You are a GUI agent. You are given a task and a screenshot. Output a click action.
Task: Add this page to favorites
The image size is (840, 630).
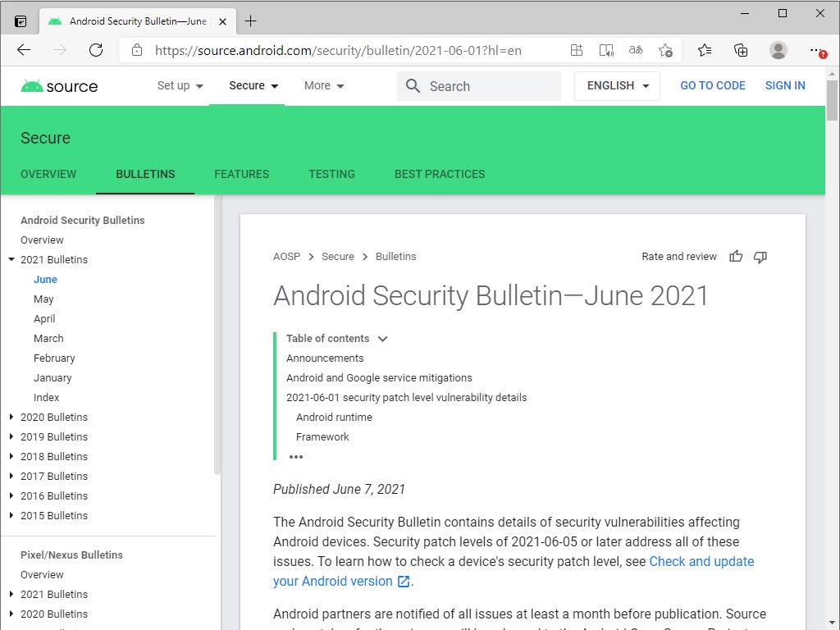[x=665, y=50]
